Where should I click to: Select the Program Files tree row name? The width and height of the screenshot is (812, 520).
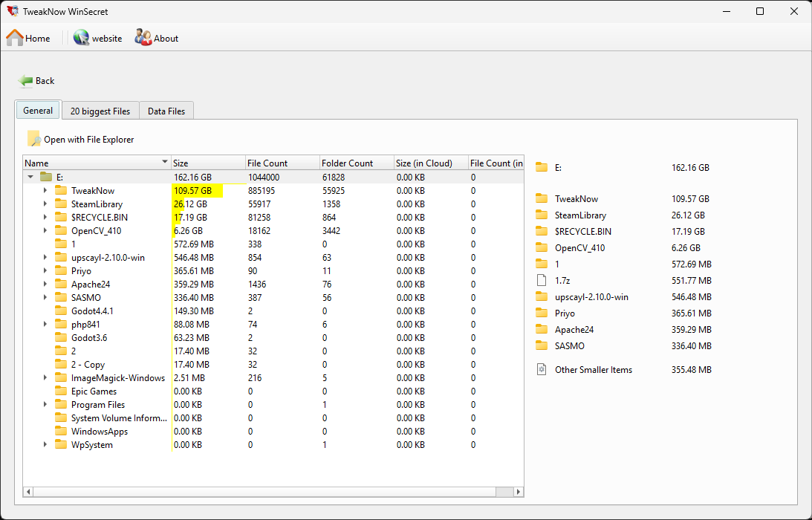click(x=98, y=405)
